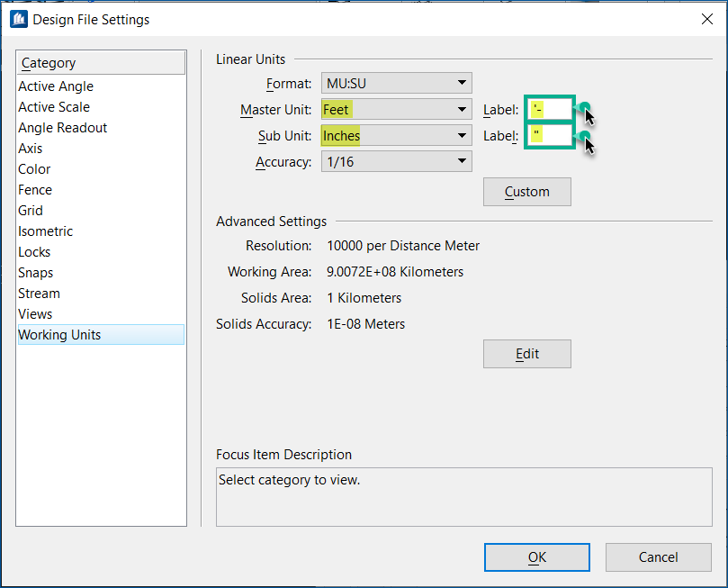Click the Solids Accuracy value 1E-08 Meters
The height and width of the screenshot is (588, 728).
point(366,324)
